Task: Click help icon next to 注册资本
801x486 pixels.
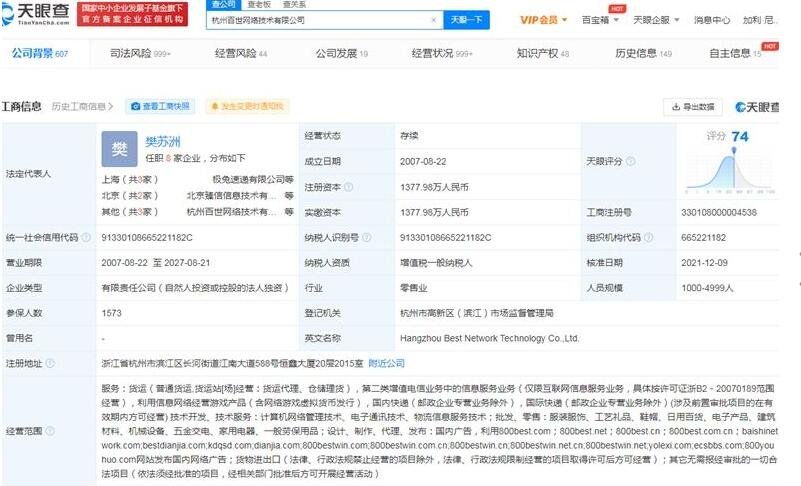Action: point(349,187)
